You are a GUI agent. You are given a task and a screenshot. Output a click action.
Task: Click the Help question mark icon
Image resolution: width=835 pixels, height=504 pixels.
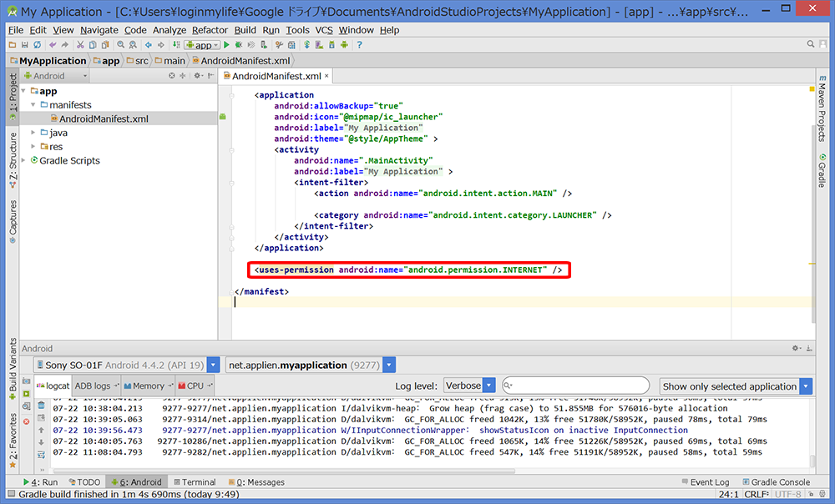(x=359, y=45)
